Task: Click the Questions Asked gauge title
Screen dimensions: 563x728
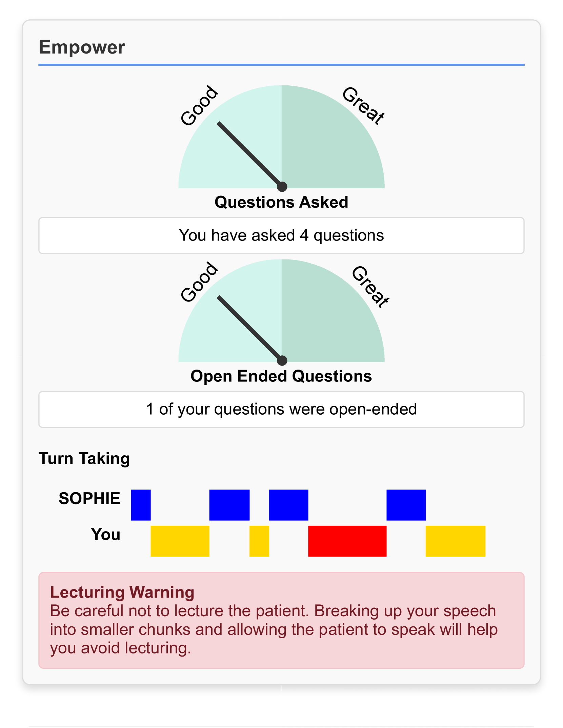Action: (281, 202)
